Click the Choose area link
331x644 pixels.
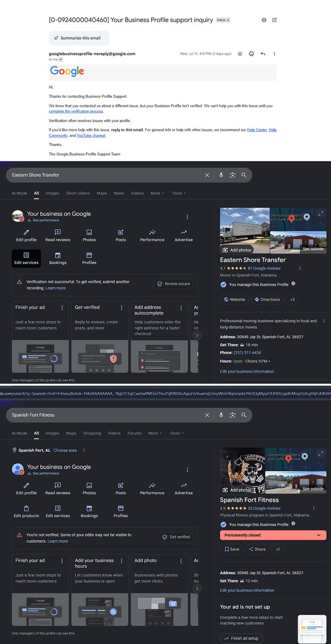(x=65, y=450)
